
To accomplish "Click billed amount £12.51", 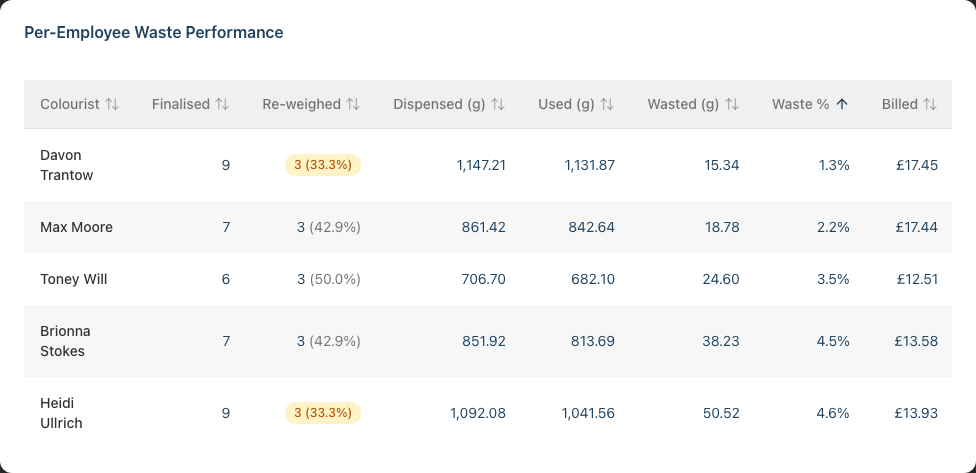I will click(x=917, y=279).
